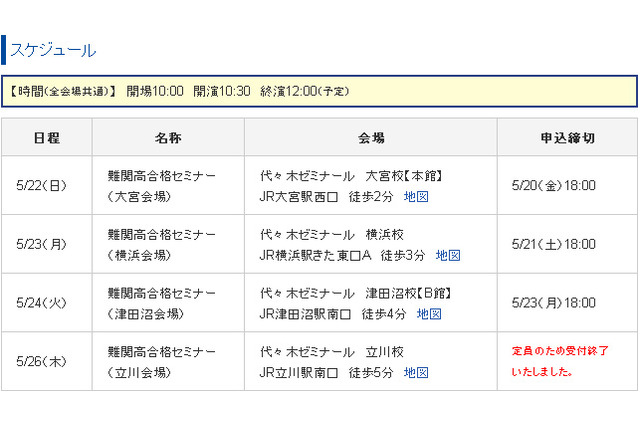The image size is (640, 426).
Task: Click the 会場 column header
Action: pyautogui.click(x=371, y=138)
